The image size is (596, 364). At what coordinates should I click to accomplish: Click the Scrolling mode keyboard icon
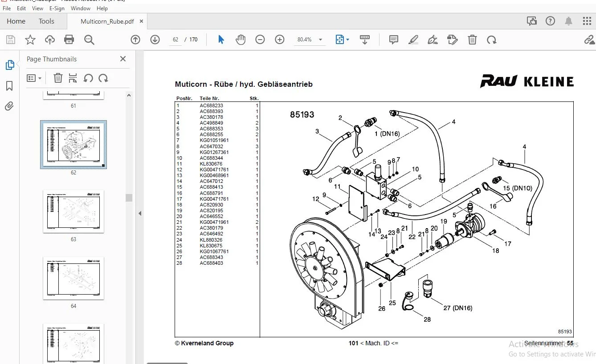pyautogui.click(x=365, y=40)
